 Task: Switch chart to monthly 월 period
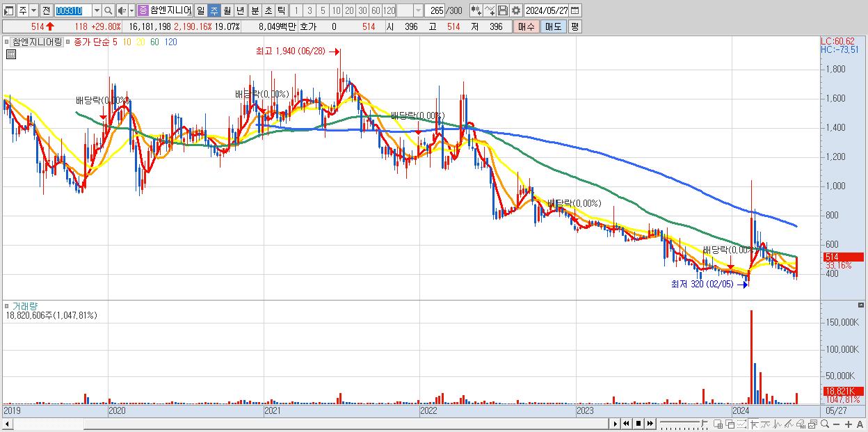tap(227, 10)
